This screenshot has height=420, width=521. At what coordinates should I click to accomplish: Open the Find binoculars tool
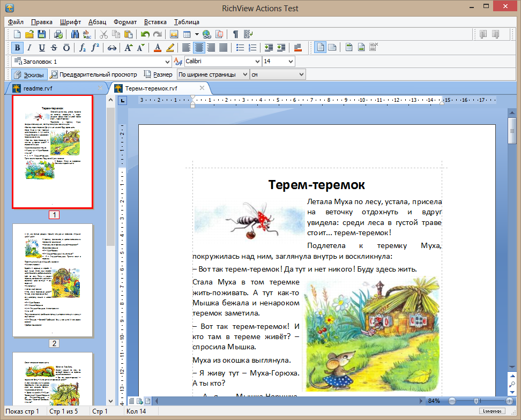pos(75,34)
